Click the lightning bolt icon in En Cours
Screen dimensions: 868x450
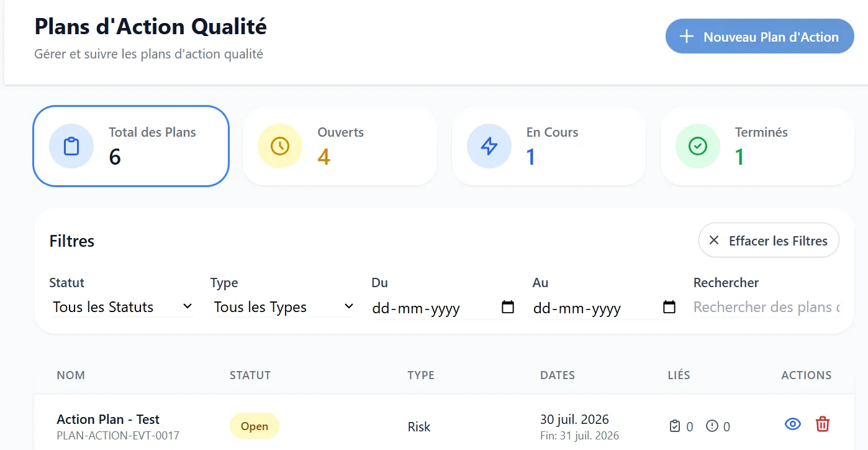(x=489, y=146)
